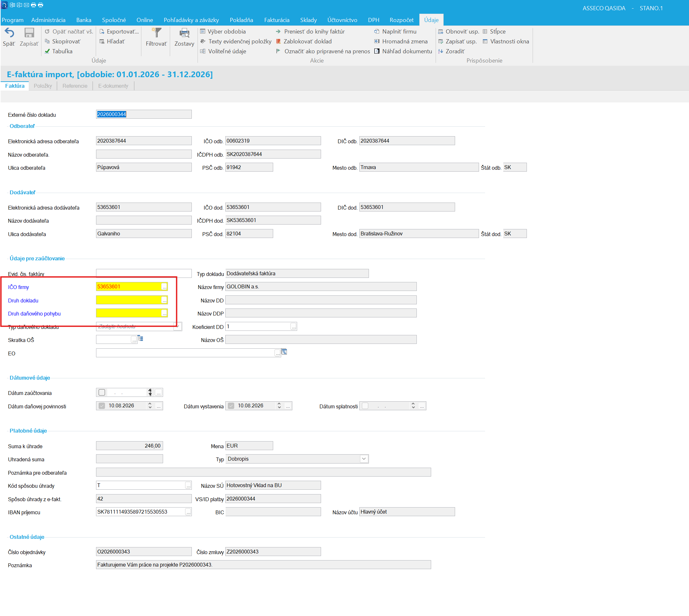
Task: Click Opäť načítať vš. reload
Action: click(x=69, y=32)
